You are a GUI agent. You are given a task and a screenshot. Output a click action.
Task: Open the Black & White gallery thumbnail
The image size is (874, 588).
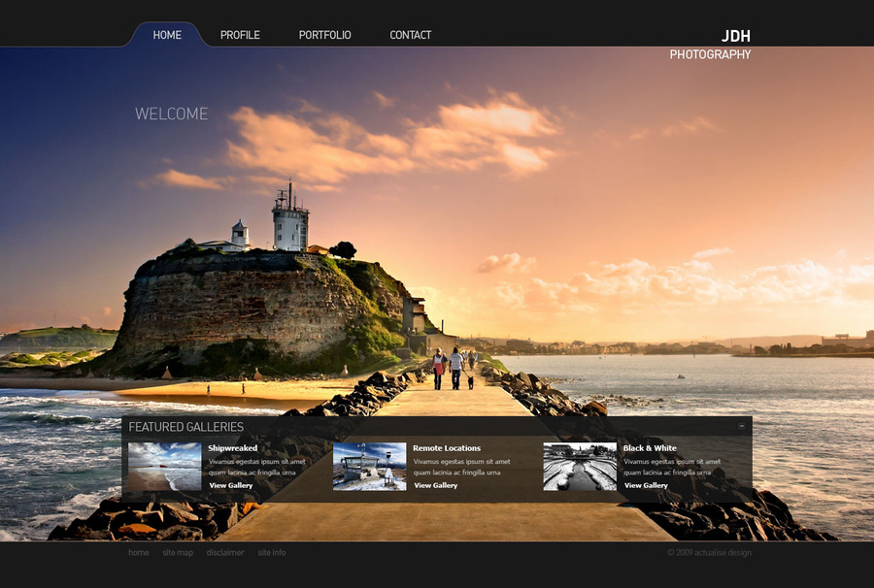[x=578, y=467]
